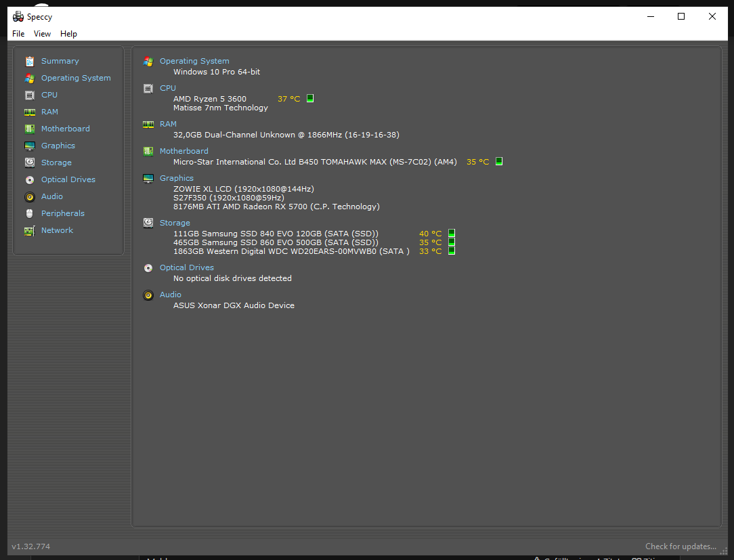This screenshot has height=560, width=734.
Task: Click the Network card icon in sidebar
Action: coord(30,230)
